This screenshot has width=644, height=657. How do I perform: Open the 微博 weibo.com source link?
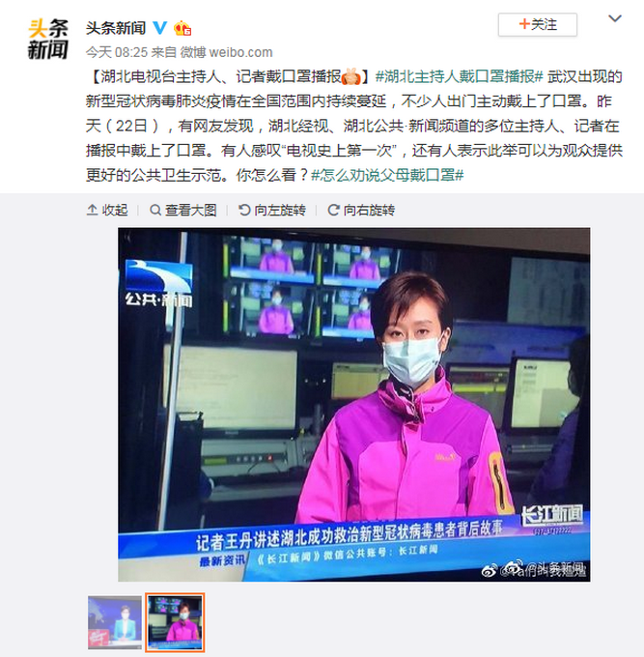[226, 52]
